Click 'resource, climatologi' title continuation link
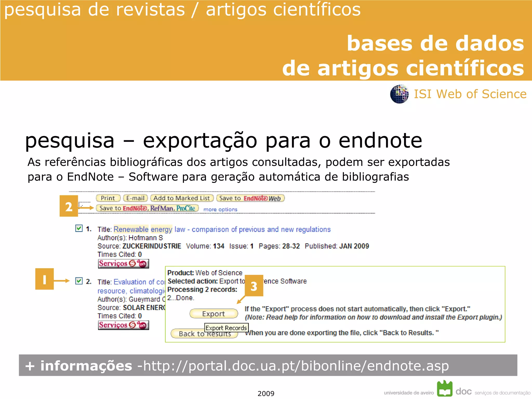 click(x=131, y=291)
